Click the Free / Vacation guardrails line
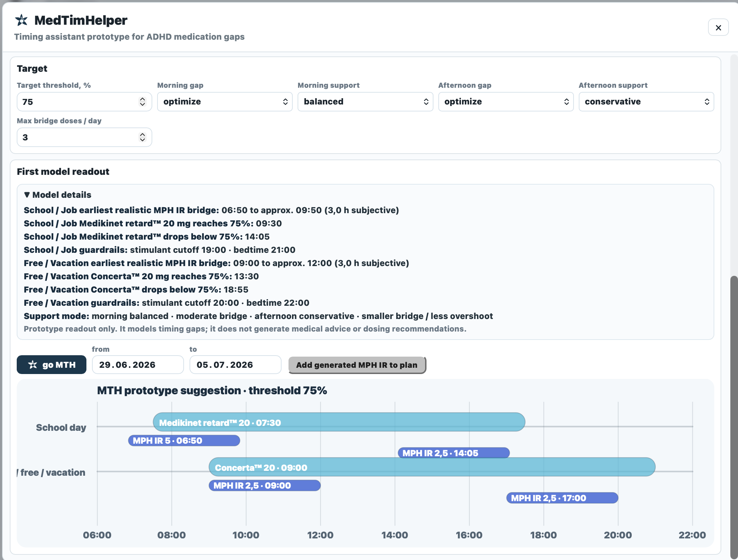The image size is (738, 560). pyautogui.click(x=167, y=303)
